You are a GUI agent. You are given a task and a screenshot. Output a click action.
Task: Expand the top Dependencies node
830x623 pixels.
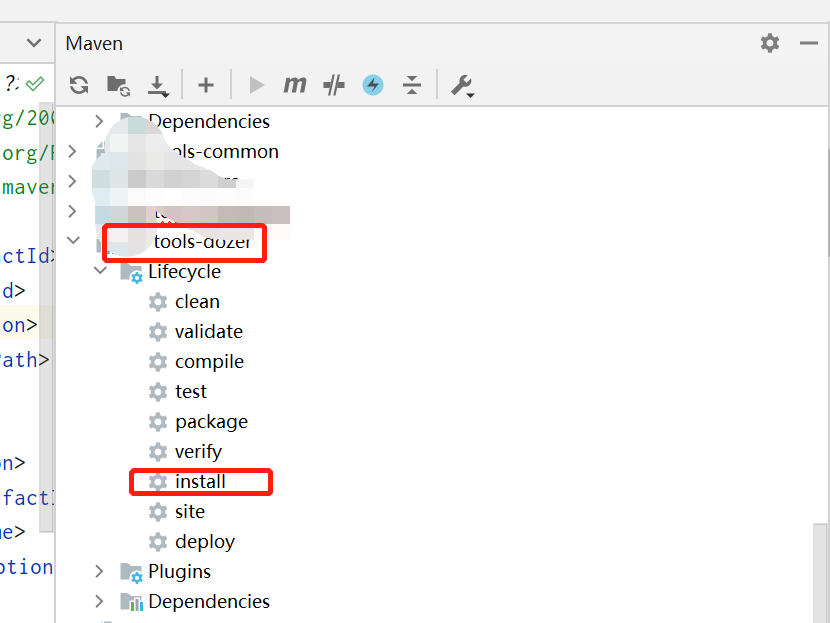(x=99, y=122)
